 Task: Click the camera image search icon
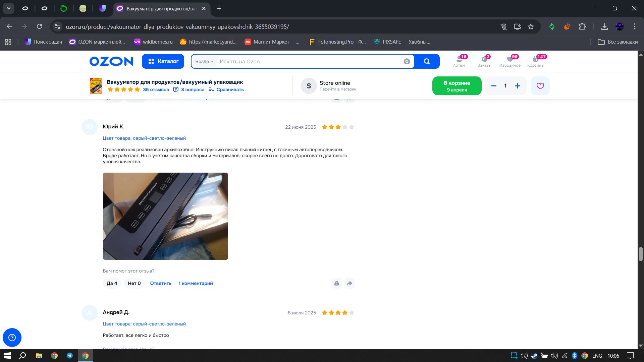click(407, 61)
